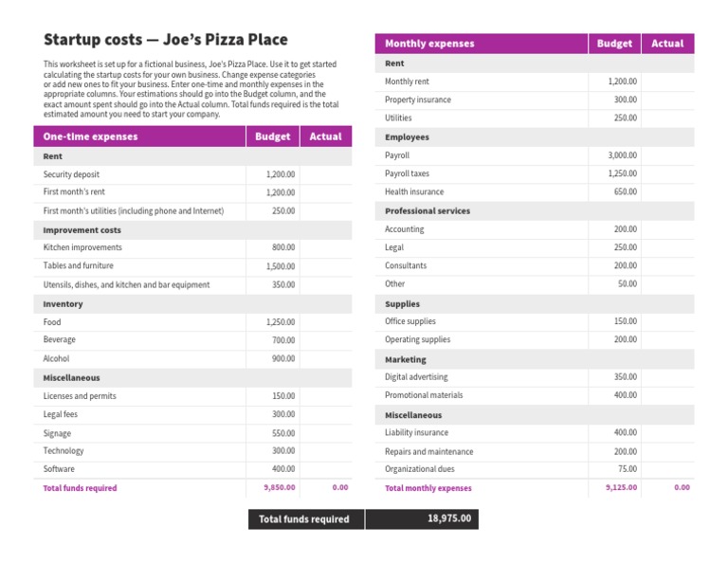This screenshot has height=563, width=728.
Task: Click the Health insurance budget amount
Action: (x=625, y=192)
